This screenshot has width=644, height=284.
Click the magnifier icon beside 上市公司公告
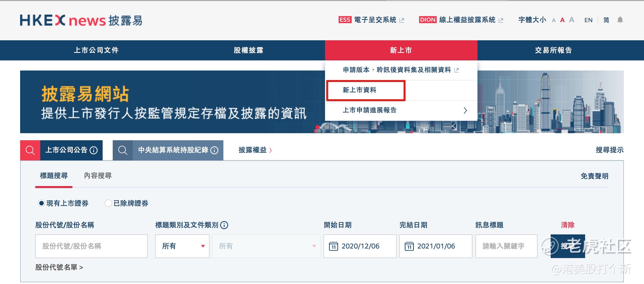[30, 150]
